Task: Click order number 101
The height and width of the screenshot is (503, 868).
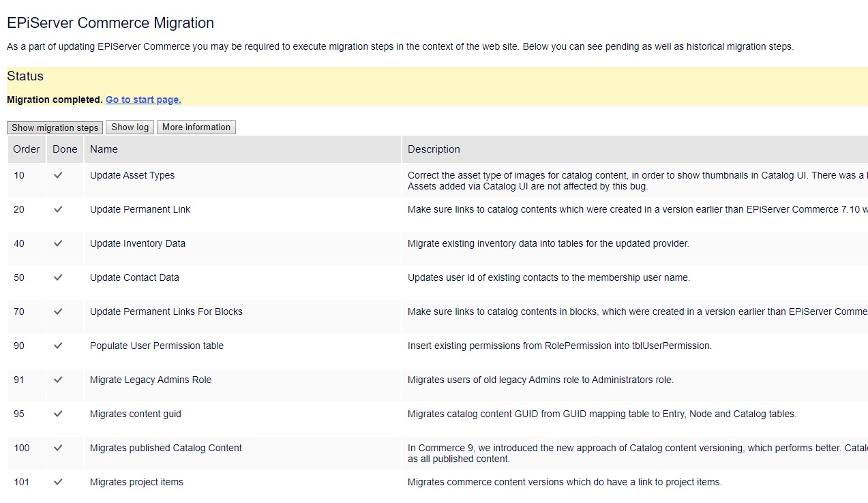Action: [x=22, y=482]
